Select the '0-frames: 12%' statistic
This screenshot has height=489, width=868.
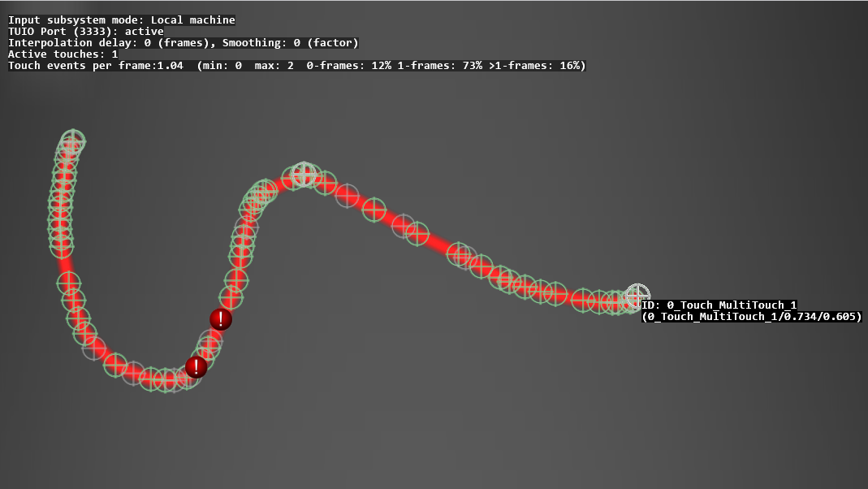(x=348, y=65)
